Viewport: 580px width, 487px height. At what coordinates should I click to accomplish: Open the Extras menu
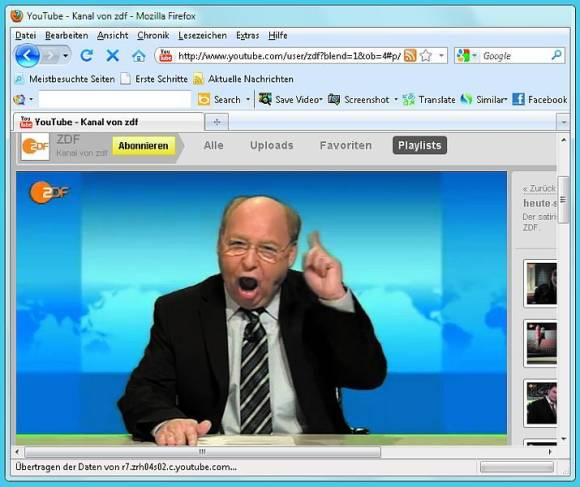[247, 35]
